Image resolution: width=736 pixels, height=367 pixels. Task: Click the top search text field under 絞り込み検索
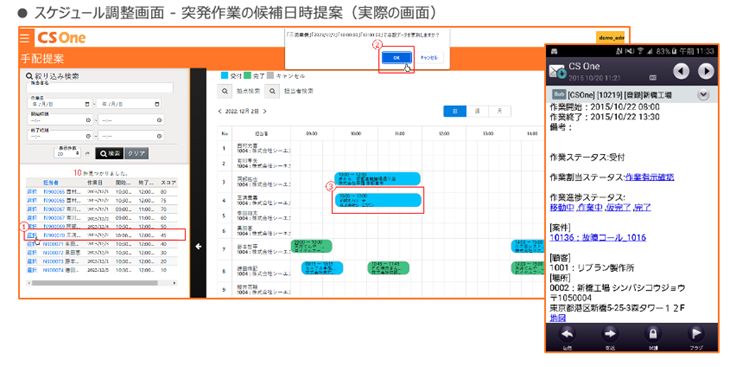(100, 88)
